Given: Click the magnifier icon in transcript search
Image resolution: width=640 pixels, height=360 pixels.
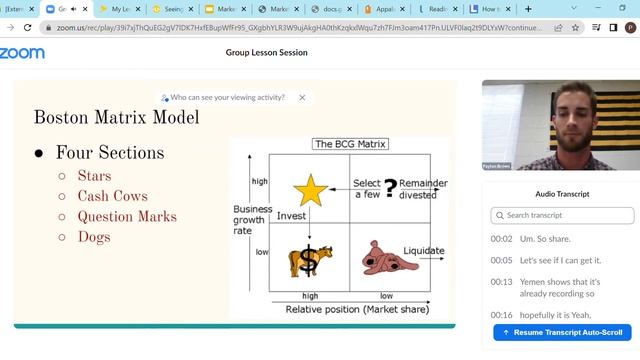Looking at the screenshot, I should 500,216.
